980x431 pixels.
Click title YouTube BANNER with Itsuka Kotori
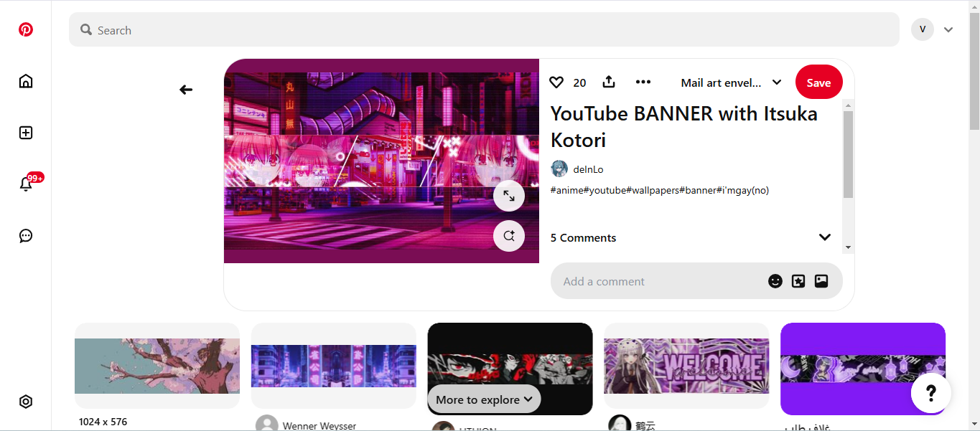683,126
